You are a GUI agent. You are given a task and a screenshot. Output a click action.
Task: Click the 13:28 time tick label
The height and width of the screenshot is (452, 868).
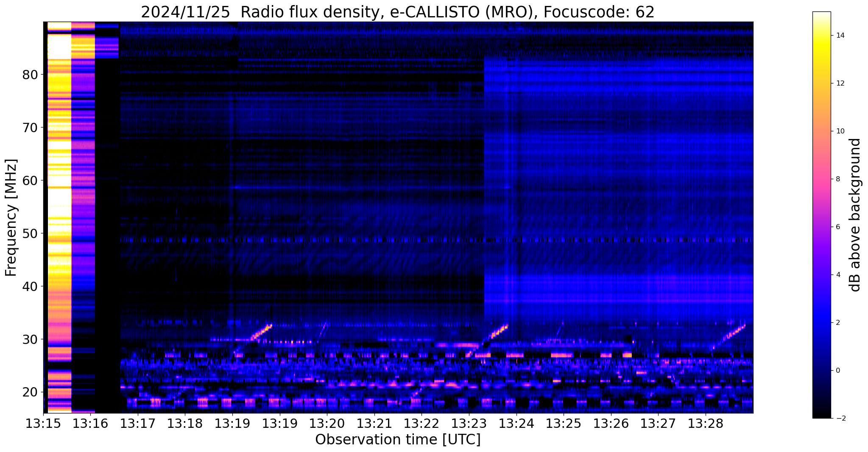(705, 424)
